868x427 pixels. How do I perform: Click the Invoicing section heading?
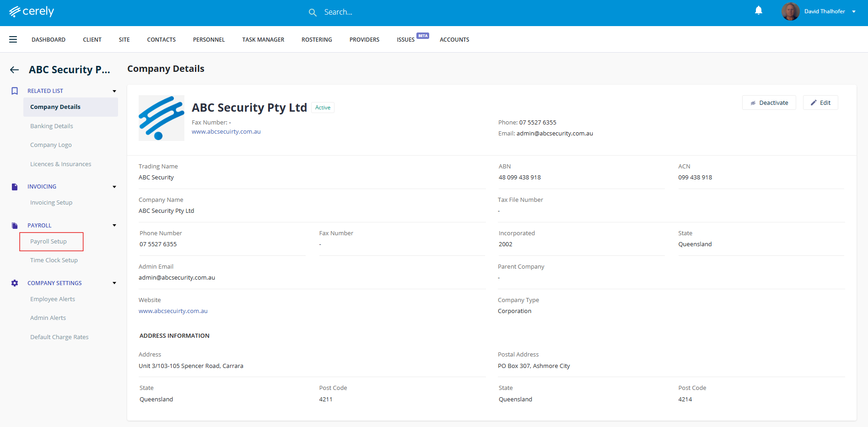42,187
